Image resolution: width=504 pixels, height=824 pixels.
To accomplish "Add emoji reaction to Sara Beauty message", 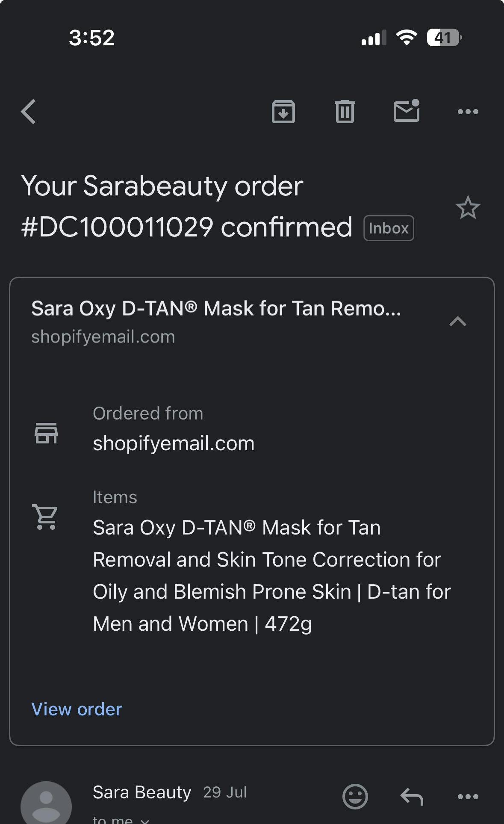I will (355, 796).
